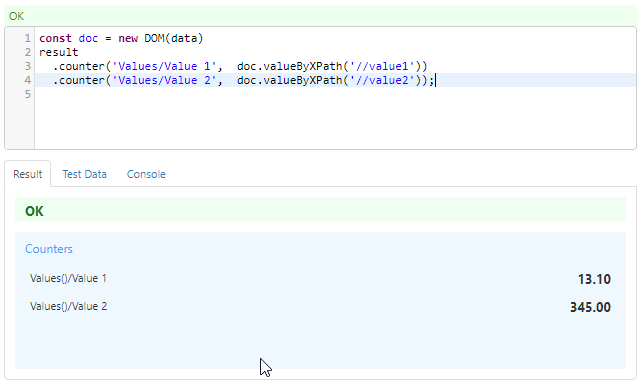Click empty line 5 in the code editor

(x=335, y=94)
